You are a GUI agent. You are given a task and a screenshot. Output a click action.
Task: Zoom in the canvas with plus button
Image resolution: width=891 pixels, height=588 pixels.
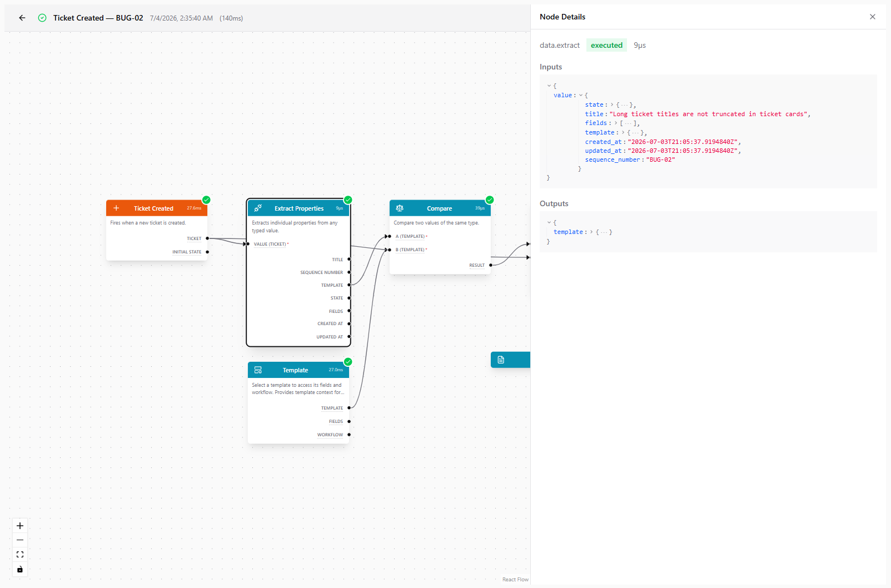click(x=20, y=526)
